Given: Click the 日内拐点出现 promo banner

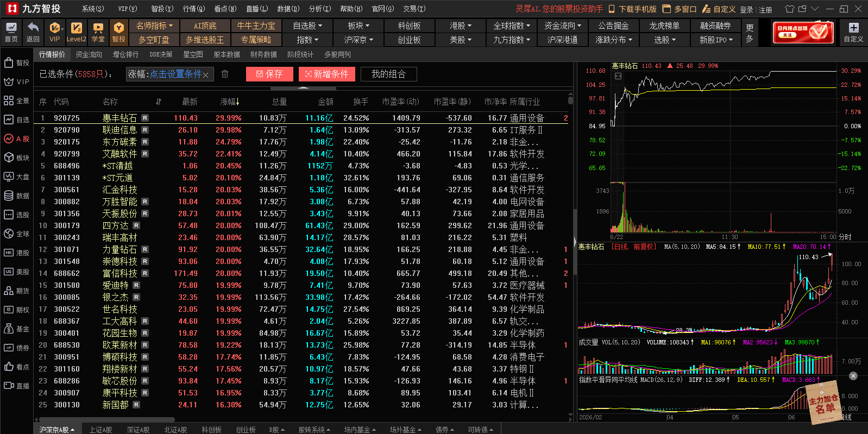Looking at the screenshot, I should 803,33.
